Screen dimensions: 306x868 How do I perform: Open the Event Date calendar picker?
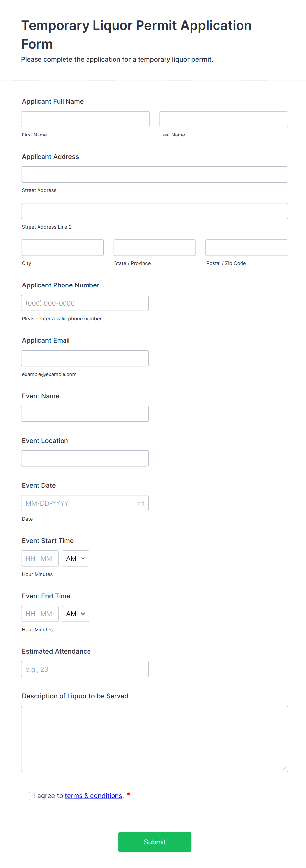pos(141,503)
